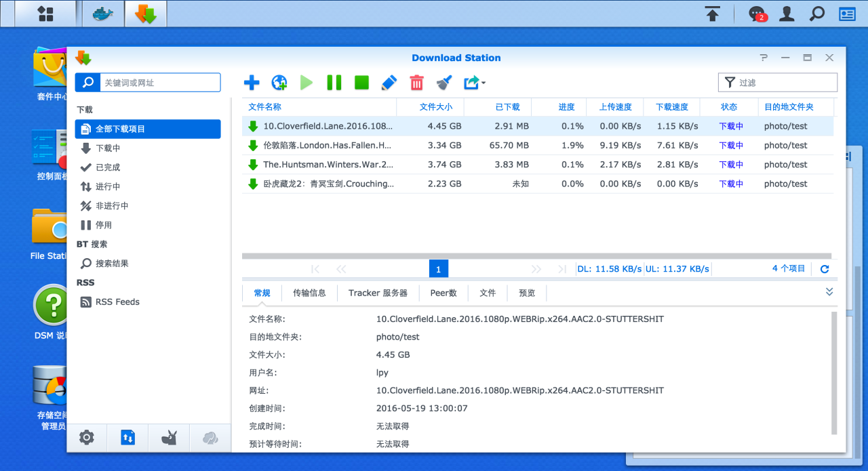The width and height of the screenshot is (868, 471).
Task: Open the DSM notifications icon with badge
Action: [x=756, y=14]
